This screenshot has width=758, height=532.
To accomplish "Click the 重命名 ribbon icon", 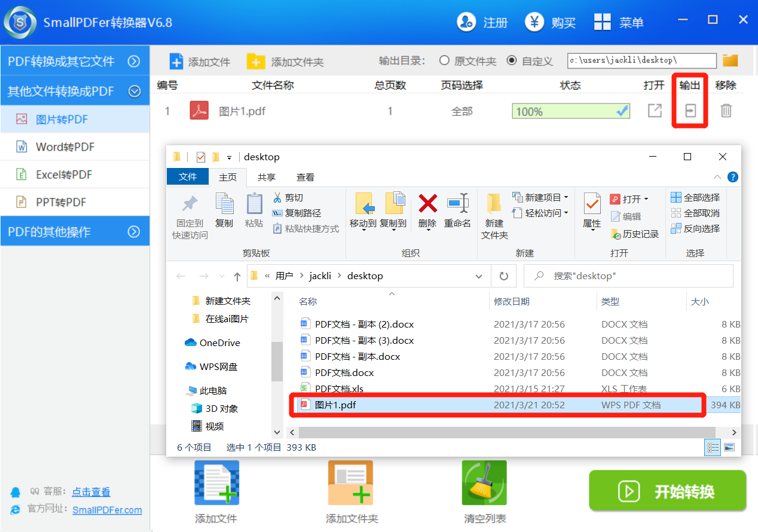I will (x=457, y=203).
